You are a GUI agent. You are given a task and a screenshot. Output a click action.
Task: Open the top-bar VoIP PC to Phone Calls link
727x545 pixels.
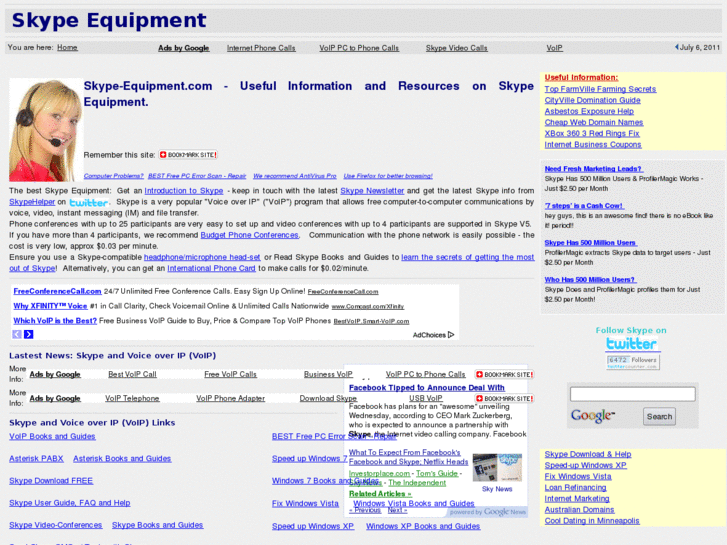coord(359,48)
